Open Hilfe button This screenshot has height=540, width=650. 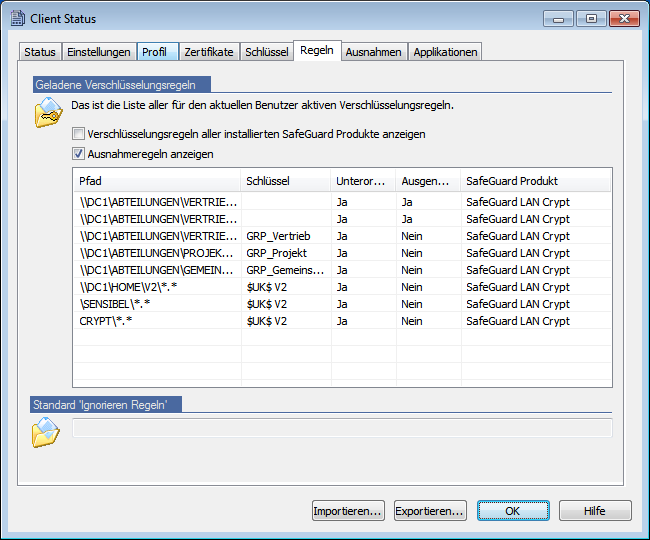(595, 511)
